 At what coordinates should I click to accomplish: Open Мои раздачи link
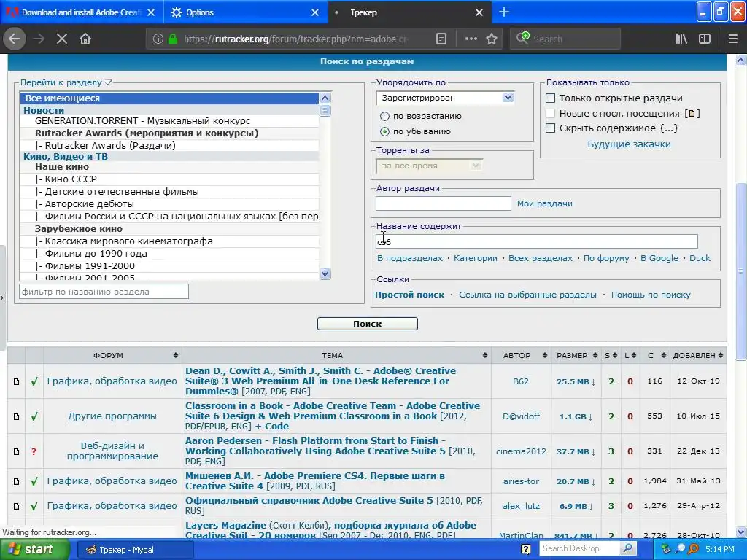tap(544, 203)
